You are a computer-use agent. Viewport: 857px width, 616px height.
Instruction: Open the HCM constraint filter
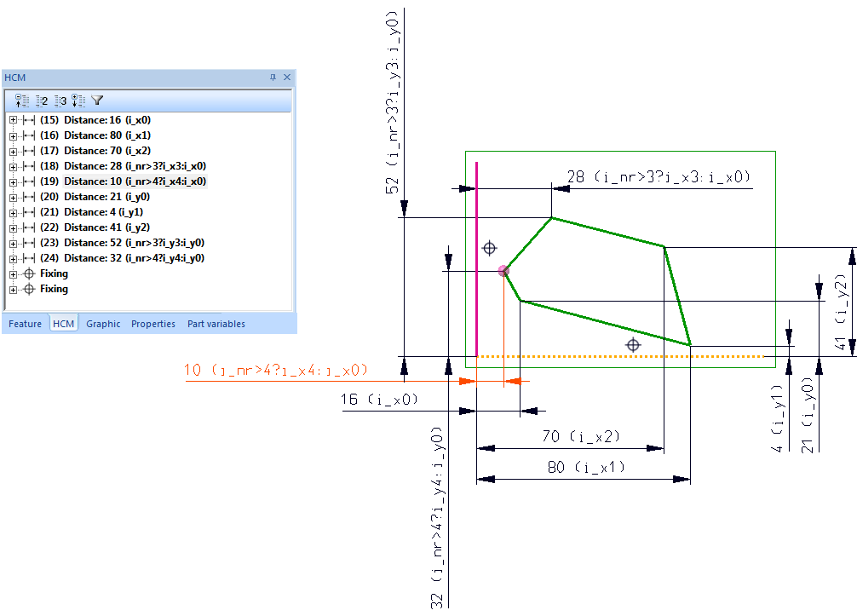tap(97, 100)
